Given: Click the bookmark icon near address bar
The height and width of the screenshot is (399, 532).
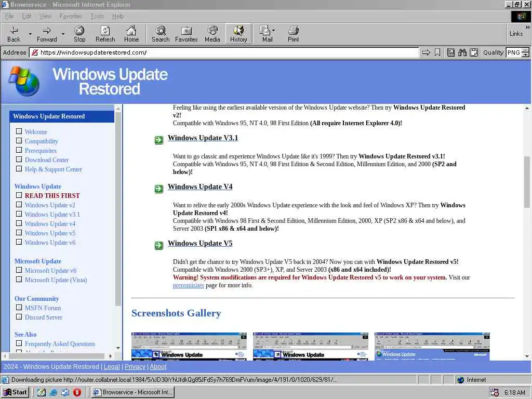Looking at the screenshot, I should pos(437,52).
